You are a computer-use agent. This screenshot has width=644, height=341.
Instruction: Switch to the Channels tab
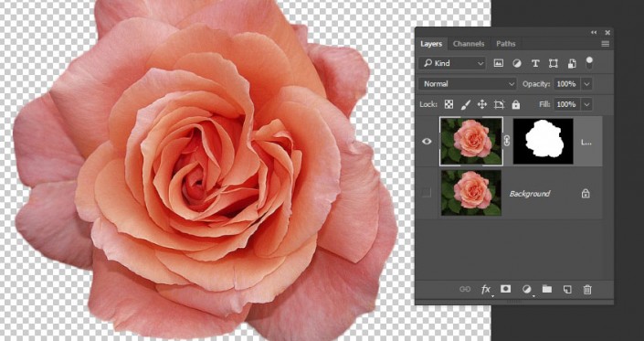[469, 44]
